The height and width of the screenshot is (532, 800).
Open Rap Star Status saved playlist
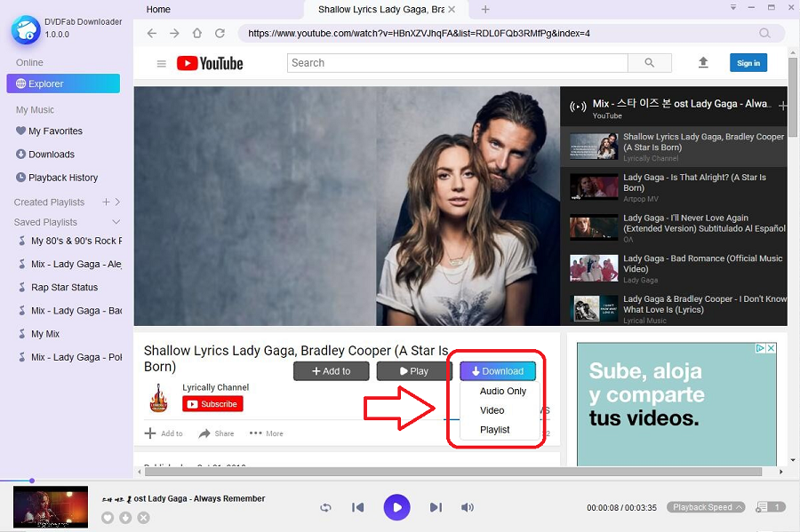(64, 288)
